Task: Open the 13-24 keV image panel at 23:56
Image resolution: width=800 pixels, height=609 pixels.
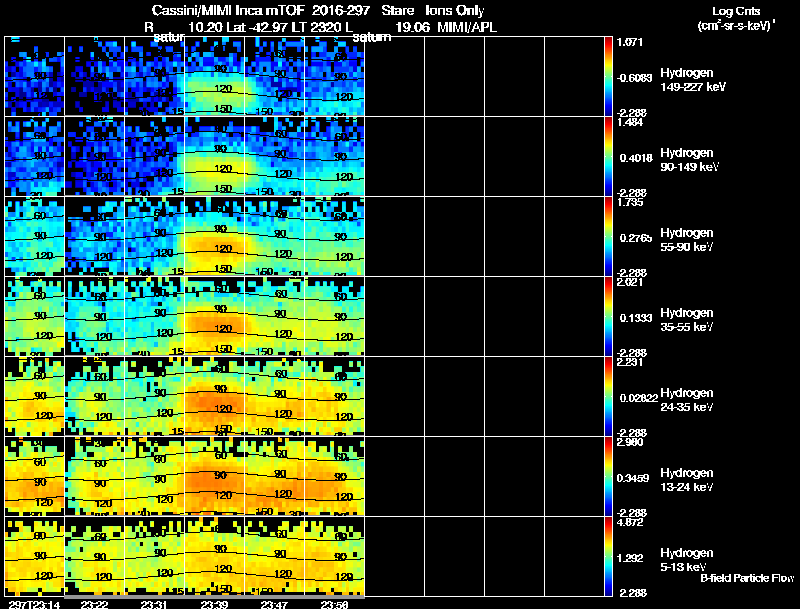Action: (335, 477)
